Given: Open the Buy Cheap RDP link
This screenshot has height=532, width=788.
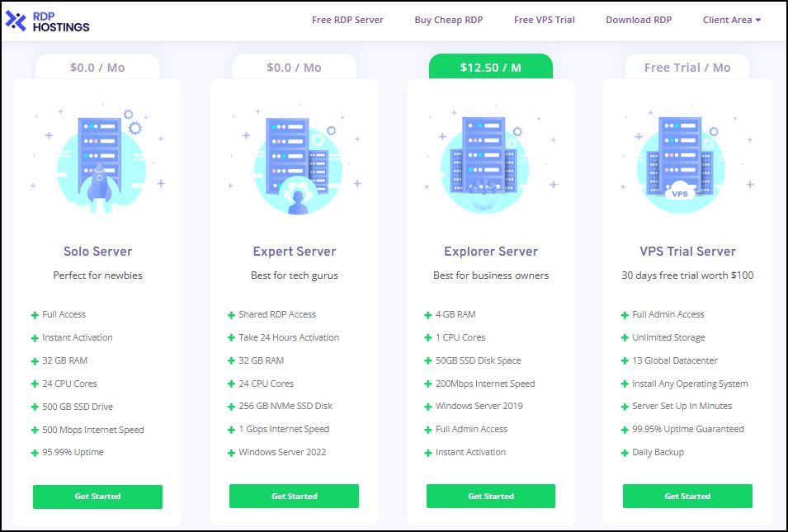Looking at the screenshot, I should 449,20.
